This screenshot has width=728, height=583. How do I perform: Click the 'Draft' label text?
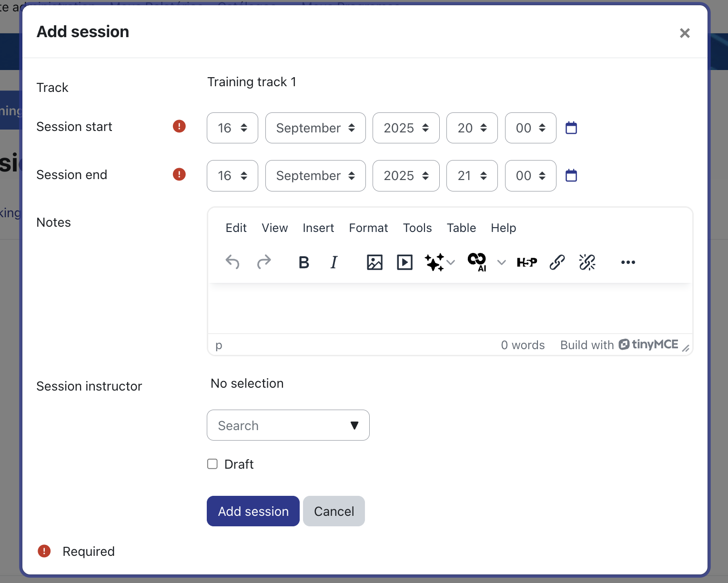click(x=239, y=464)
